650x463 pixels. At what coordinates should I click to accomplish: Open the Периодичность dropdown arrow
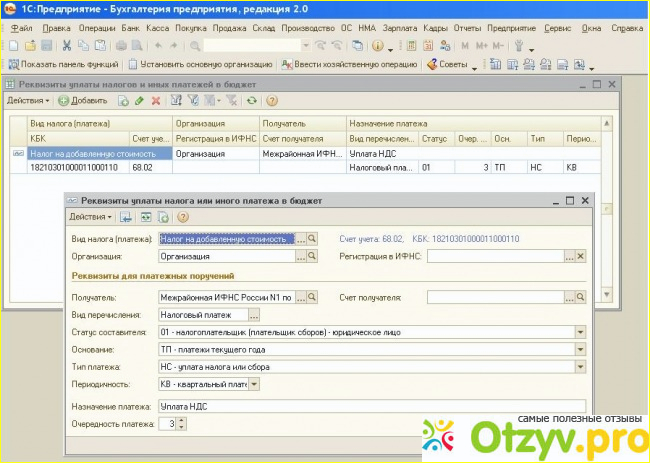[x=254, y=383]
